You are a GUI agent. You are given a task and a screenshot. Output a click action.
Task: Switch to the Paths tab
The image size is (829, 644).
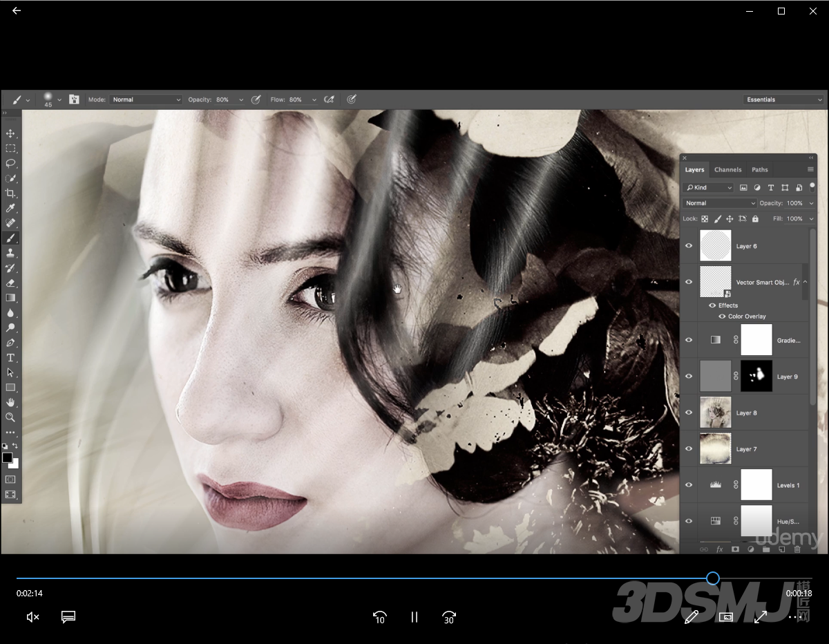point(759,169)
